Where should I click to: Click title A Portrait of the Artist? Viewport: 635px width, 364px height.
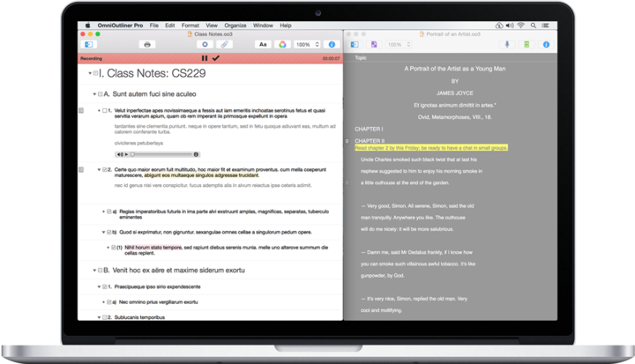tap(455, 69)
